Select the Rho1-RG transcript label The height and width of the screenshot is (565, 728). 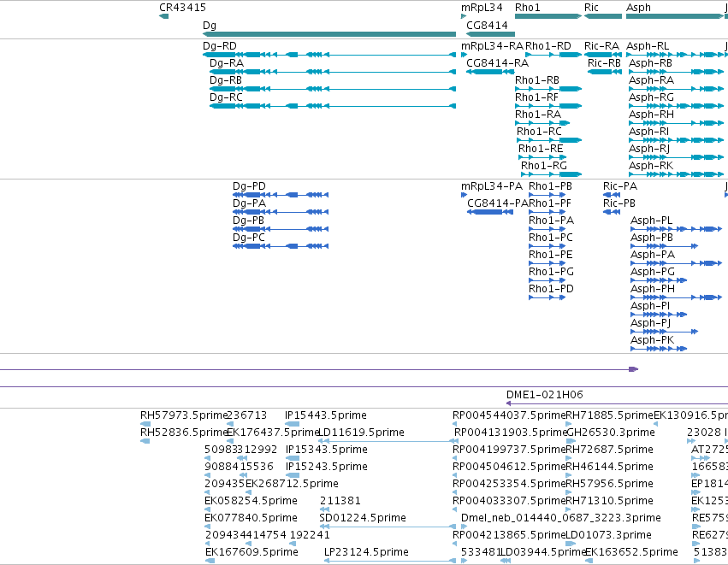(544, 166)
